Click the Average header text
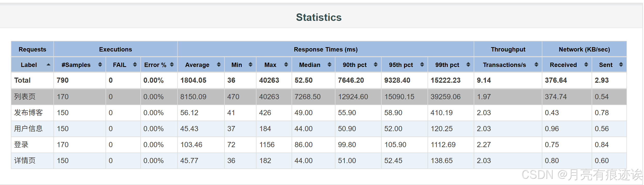Viewport: 644px width, 185px height. [x=197, y=65]
